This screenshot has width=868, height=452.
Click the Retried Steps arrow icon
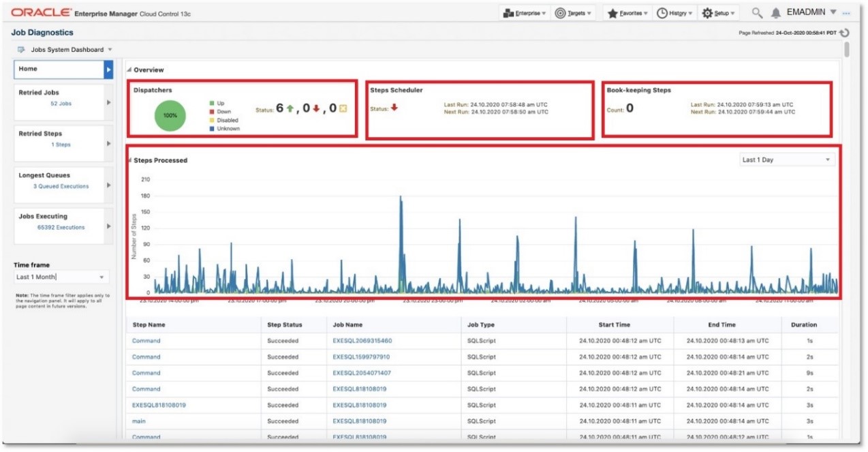click(108, 143)
